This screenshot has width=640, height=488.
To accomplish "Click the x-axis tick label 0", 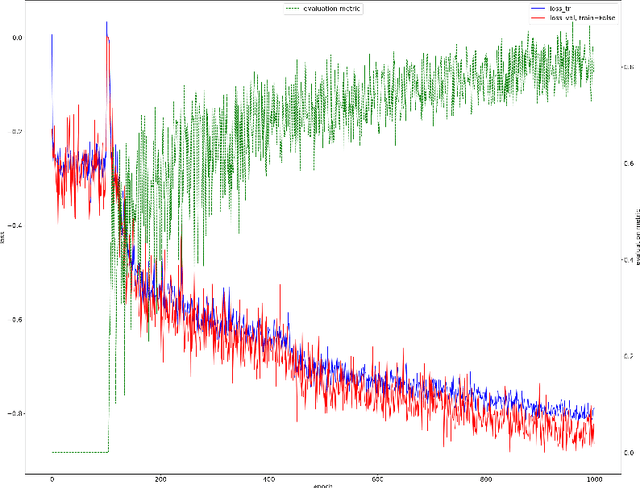I will [52, 479].
